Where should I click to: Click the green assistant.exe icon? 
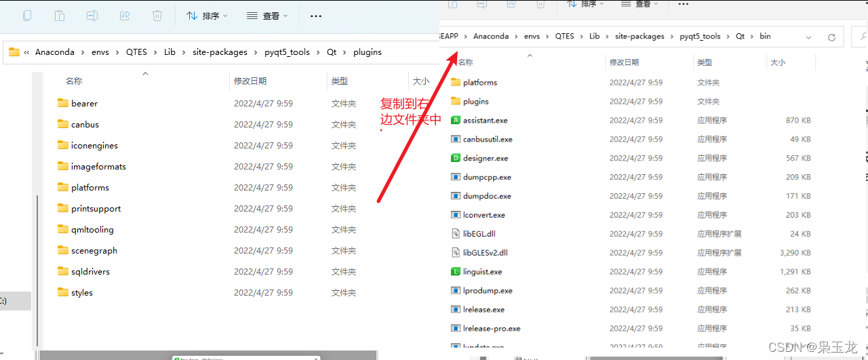click(x=456, y=120)
